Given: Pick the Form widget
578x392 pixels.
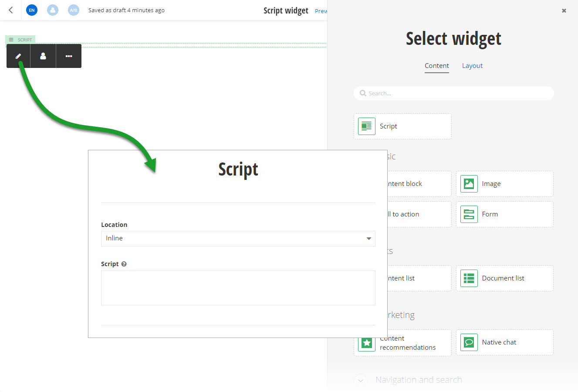Looking at the screenshot, I should (x=505, y=214).
